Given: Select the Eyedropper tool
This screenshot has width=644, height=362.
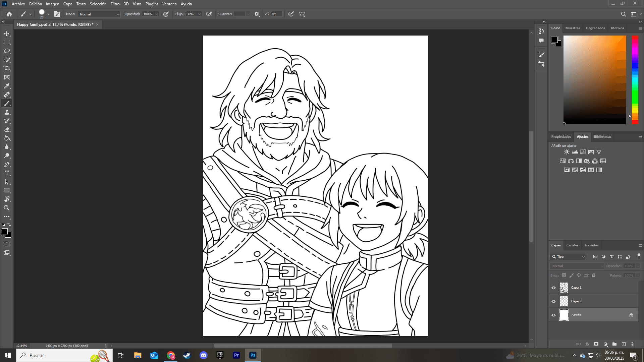Looking at the screenshot, I should [x=7, y=86].
